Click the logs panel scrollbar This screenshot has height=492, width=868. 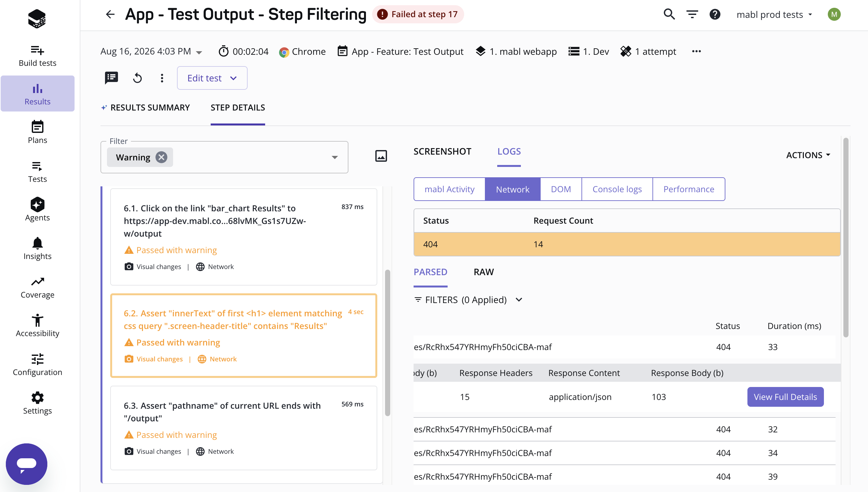tap(846, 237)
